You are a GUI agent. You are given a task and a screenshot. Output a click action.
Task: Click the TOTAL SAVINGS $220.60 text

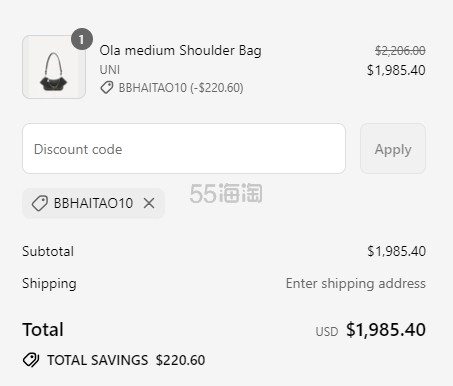pos(126,360)
